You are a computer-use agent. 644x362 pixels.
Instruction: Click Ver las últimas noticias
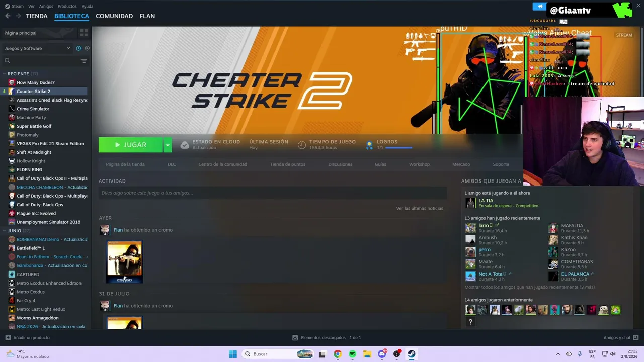(420, 208)
